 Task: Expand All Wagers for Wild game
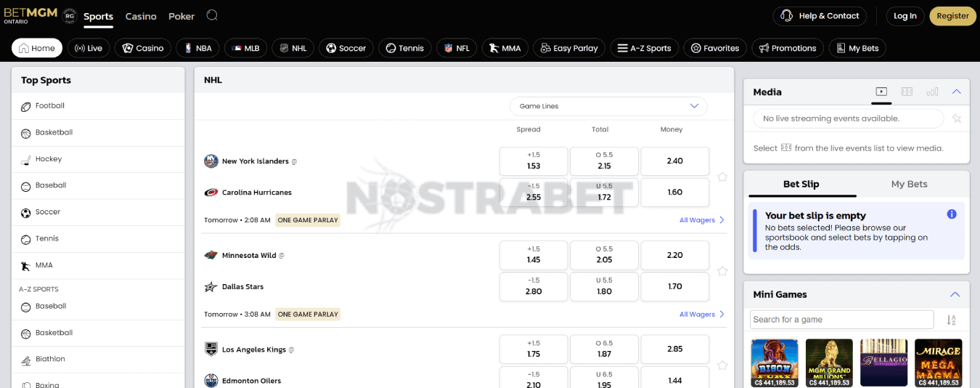(702, 315)
